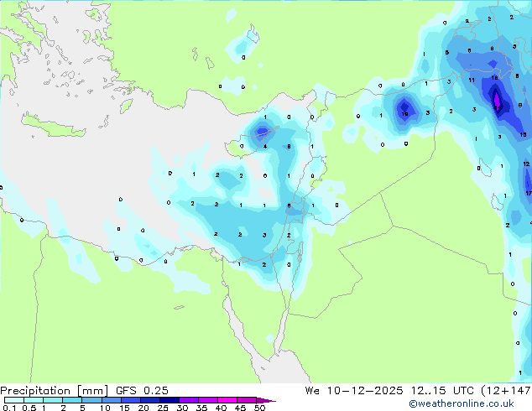This screenshot has height=411, width=532.
Task: Click the legend arrow tip above 50
Action: point(266,400)
